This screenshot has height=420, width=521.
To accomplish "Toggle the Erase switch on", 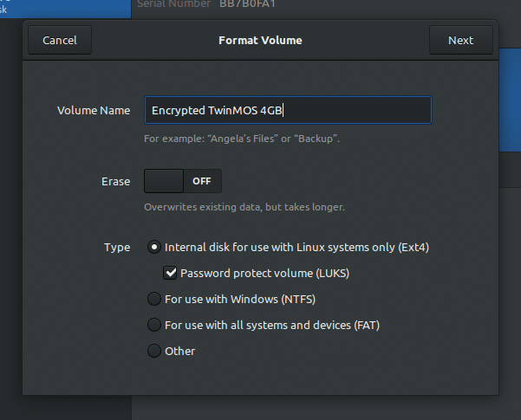I will pos(183,182).
